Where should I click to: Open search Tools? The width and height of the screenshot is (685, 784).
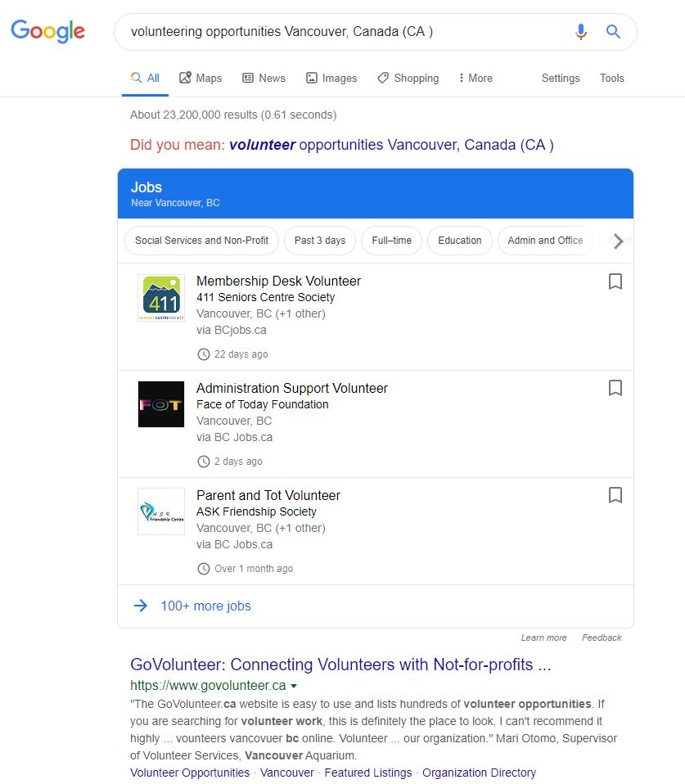[x=612, y=78]
